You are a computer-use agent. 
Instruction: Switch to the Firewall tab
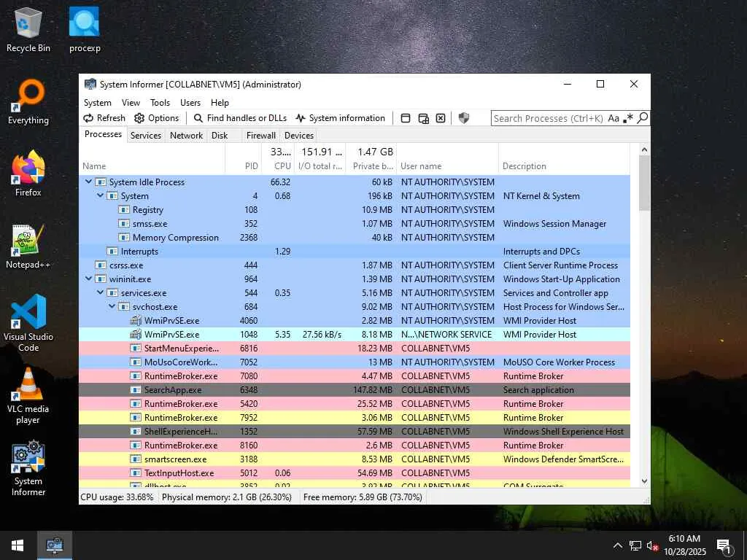(260, 135)
